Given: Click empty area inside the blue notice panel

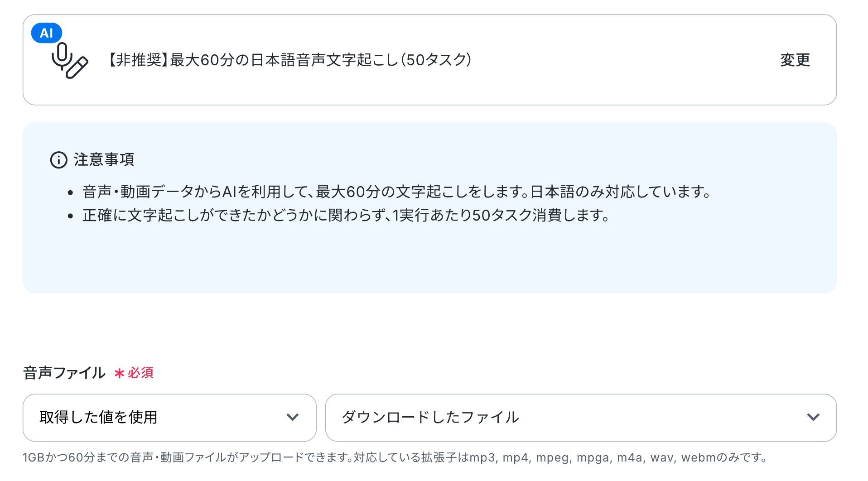Looking at the screenshot, I should click(x=429, y=260).
